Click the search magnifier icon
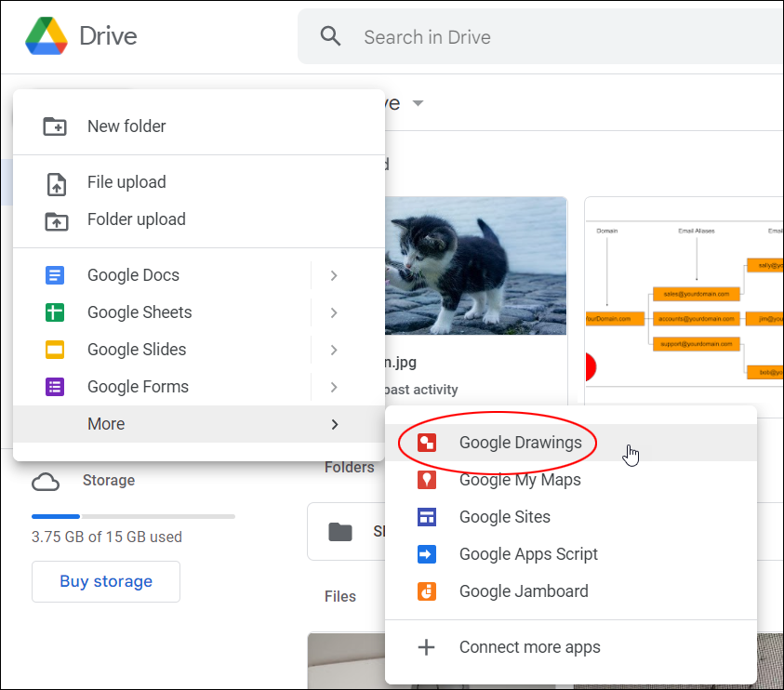784x690 pixels. click(330, 36)
